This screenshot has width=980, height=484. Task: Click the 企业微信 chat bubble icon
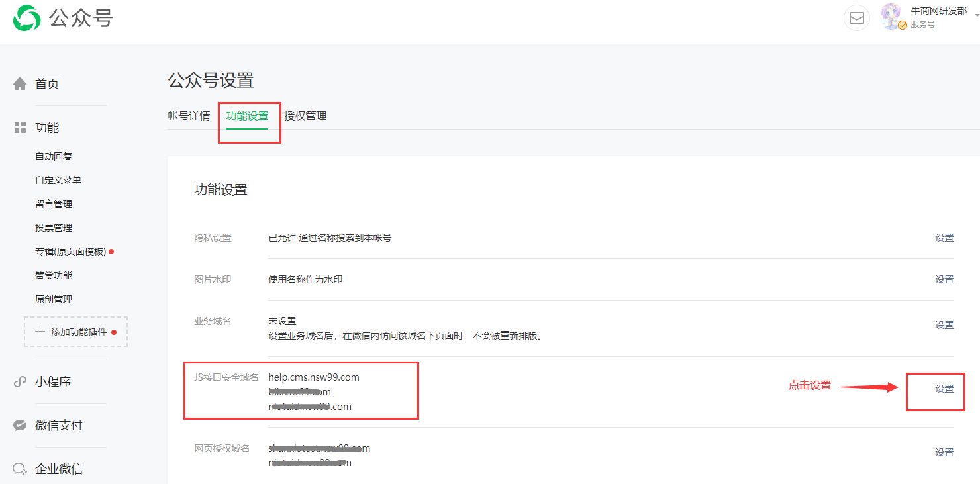click(x=21, y=469)
